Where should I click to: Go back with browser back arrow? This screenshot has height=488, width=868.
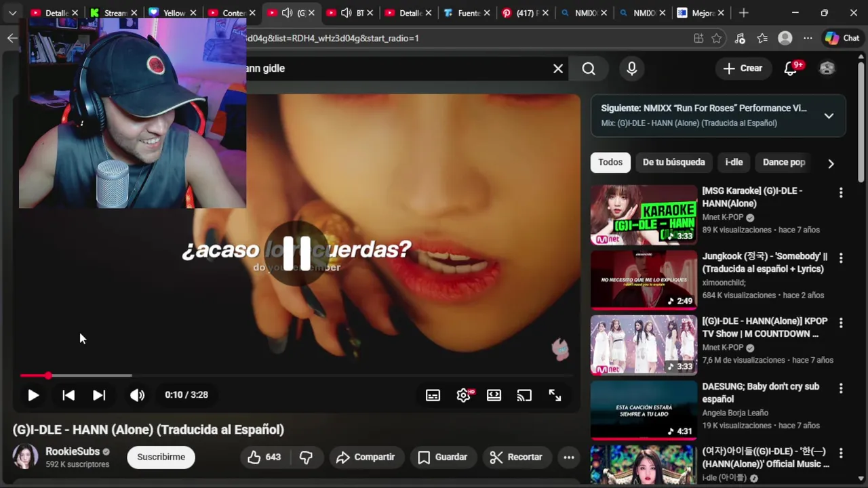click(12, 38)
